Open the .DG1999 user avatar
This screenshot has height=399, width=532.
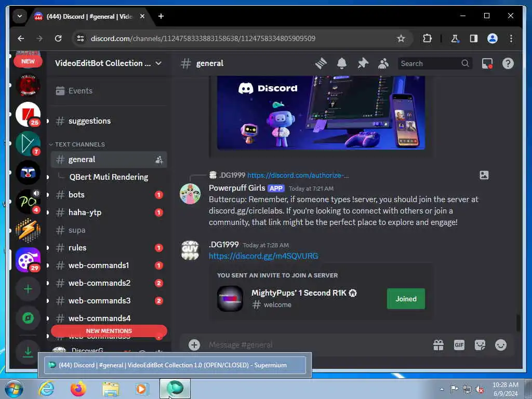(190, 250)
